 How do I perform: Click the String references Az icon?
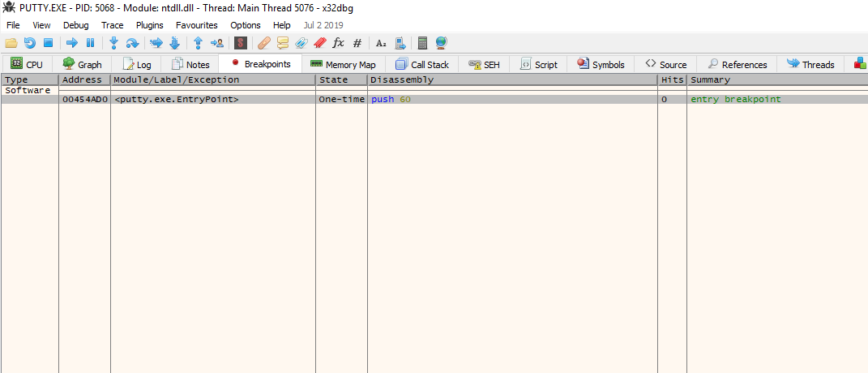coord(381,43)
